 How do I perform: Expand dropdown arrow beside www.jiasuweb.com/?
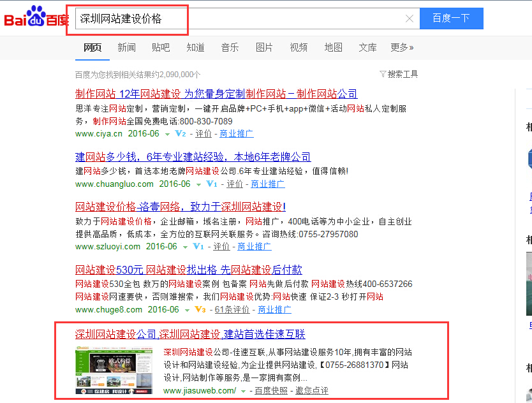[x=243, y=392]
